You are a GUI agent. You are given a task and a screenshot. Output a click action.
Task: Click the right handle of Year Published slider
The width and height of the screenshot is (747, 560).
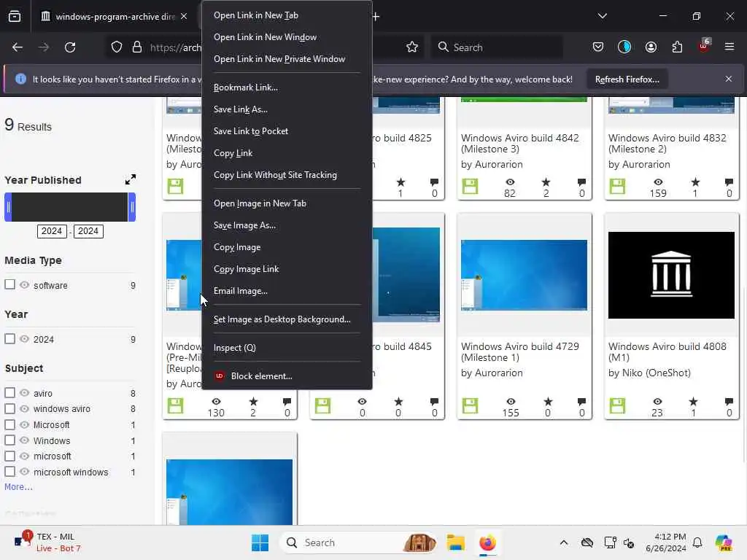tap(132, 207)
